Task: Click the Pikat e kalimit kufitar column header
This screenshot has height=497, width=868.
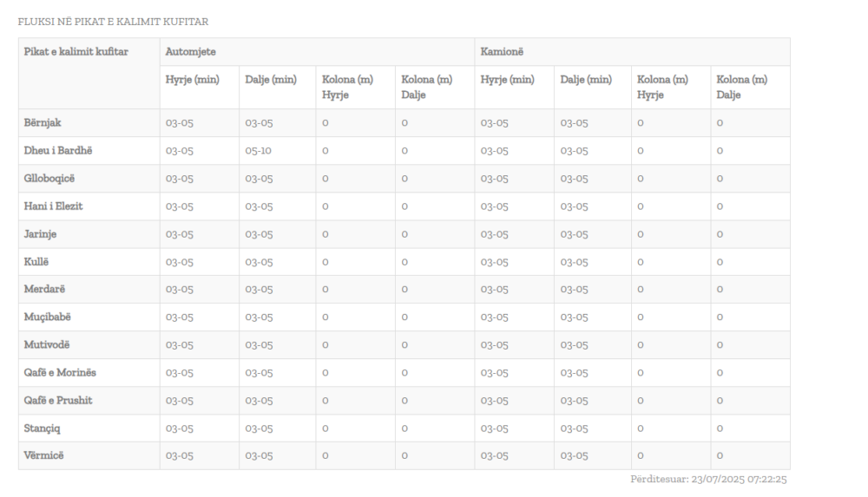Action: (76, 52)
